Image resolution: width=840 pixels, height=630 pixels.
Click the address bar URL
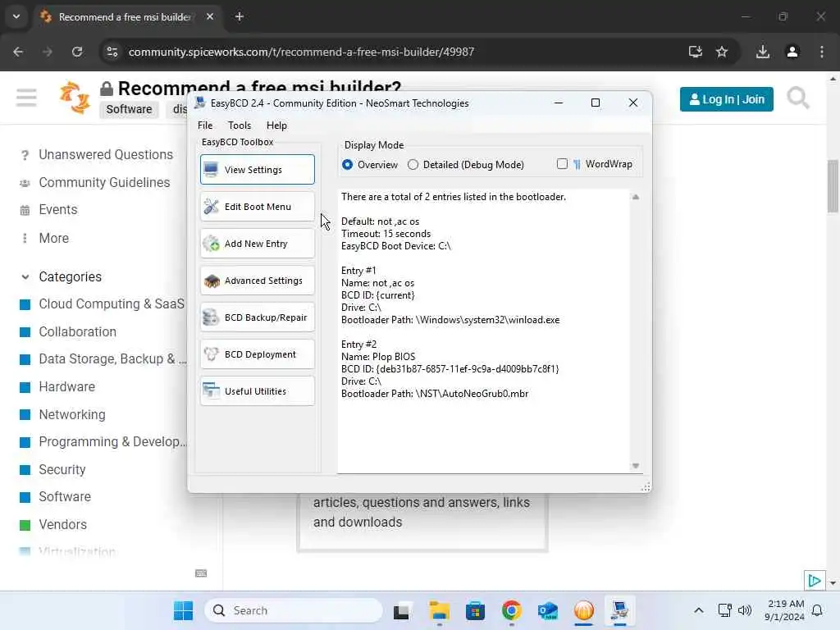pyautogui.click(x=301, y=52)
